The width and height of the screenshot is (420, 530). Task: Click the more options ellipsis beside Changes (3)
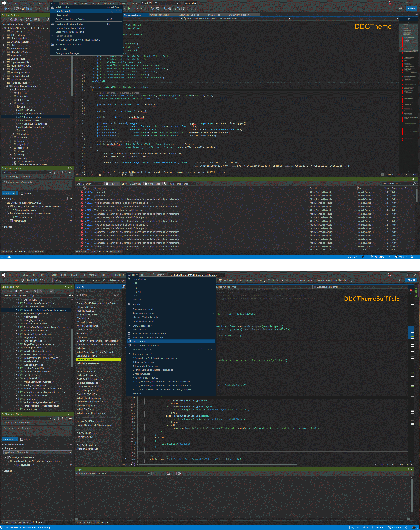click(71, 199)
